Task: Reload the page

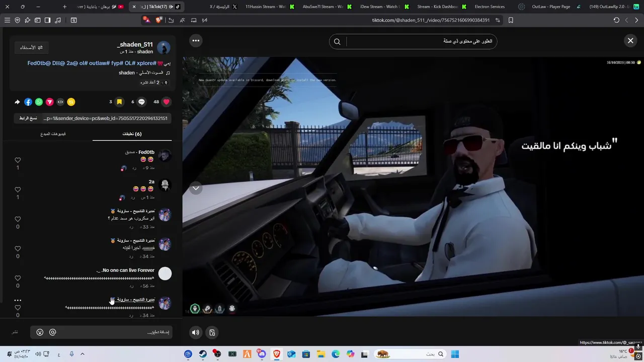Action: click(616, 20)
